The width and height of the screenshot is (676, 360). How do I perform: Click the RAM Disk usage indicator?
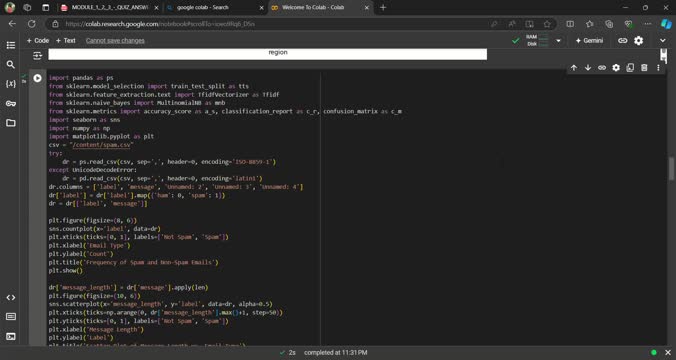tap(537, 41)
